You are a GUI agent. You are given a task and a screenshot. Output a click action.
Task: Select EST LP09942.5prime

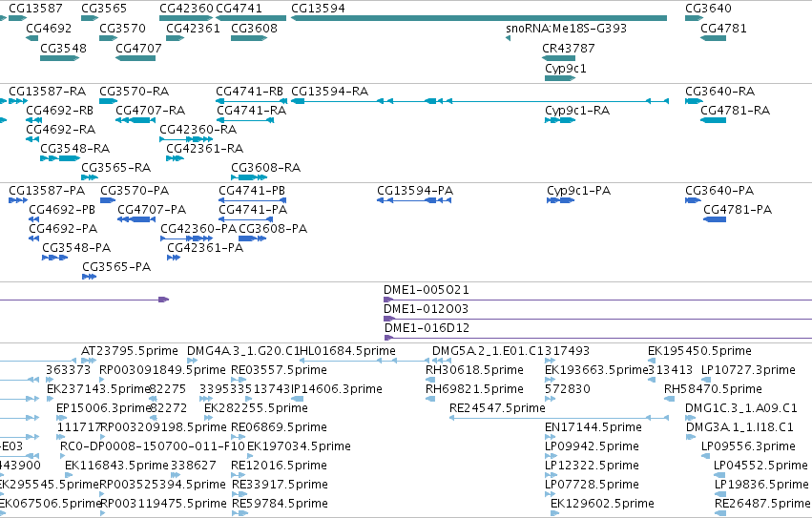(552, 456)
